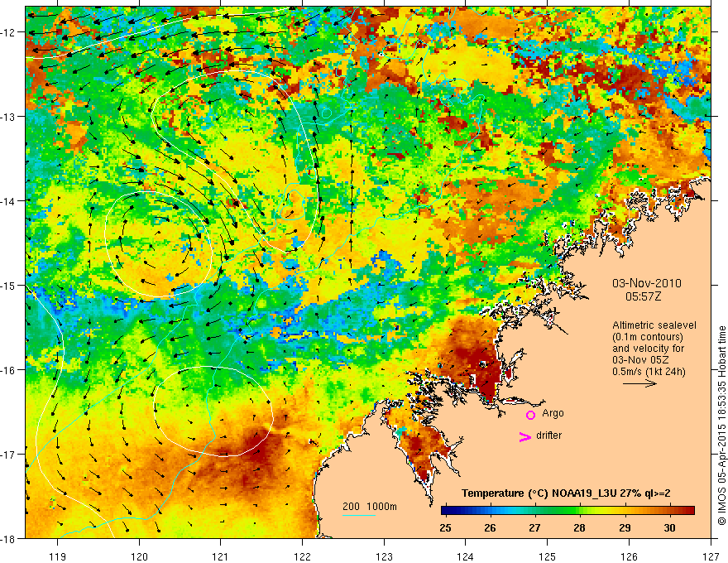This screenshot has height=563, width=728.
Task: Click the 'Argo' legend label
Action: pyautogui.click(x=553, y=413)
